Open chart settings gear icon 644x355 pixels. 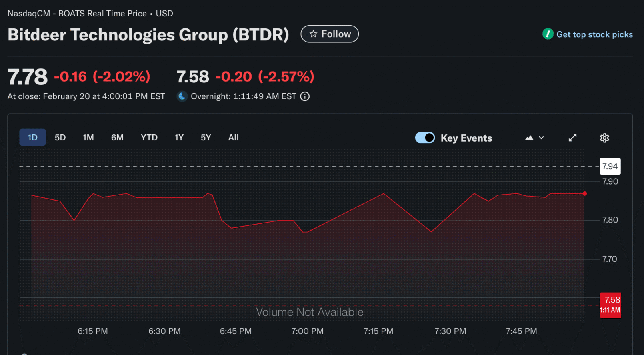[x=604, y=138]
